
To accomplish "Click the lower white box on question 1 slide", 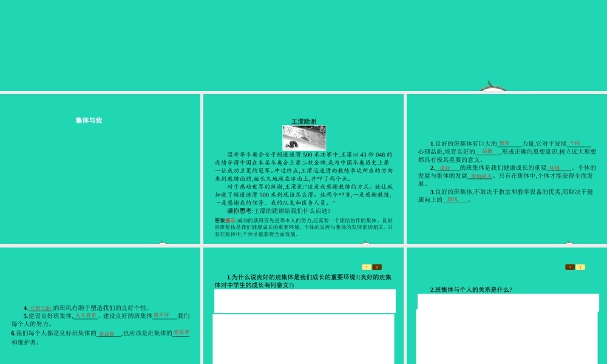I will click(303, 339).
